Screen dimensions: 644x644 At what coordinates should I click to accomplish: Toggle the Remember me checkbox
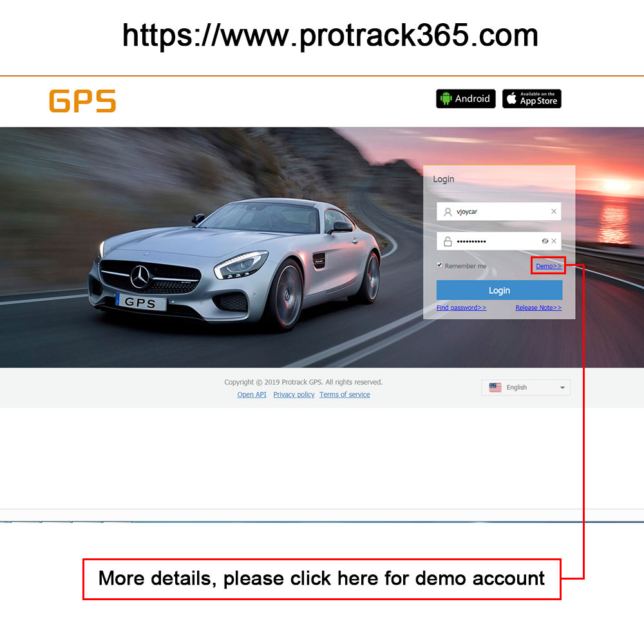(x=439, y=265)
